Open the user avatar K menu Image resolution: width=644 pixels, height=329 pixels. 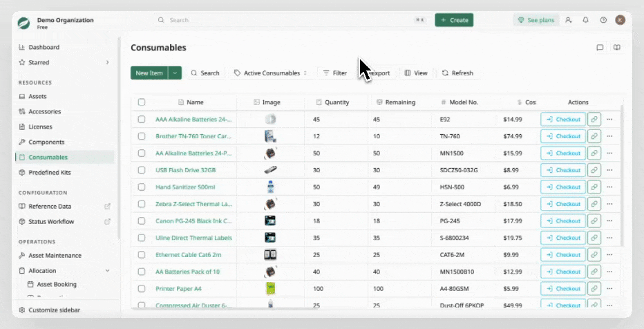click(621, 20)
